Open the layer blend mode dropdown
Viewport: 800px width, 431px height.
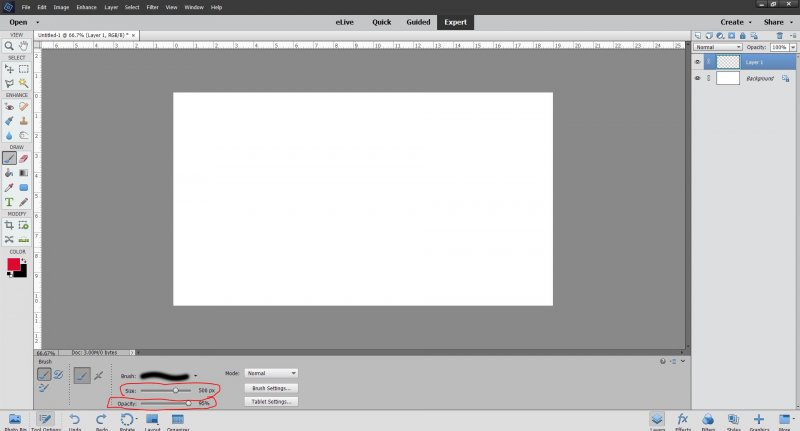pyautogui.click(x=717, y=47)
